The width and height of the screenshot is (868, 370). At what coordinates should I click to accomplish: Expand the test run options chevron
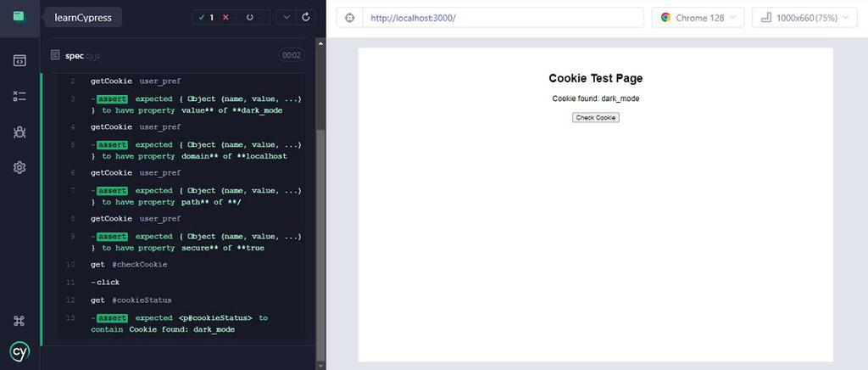287,17
